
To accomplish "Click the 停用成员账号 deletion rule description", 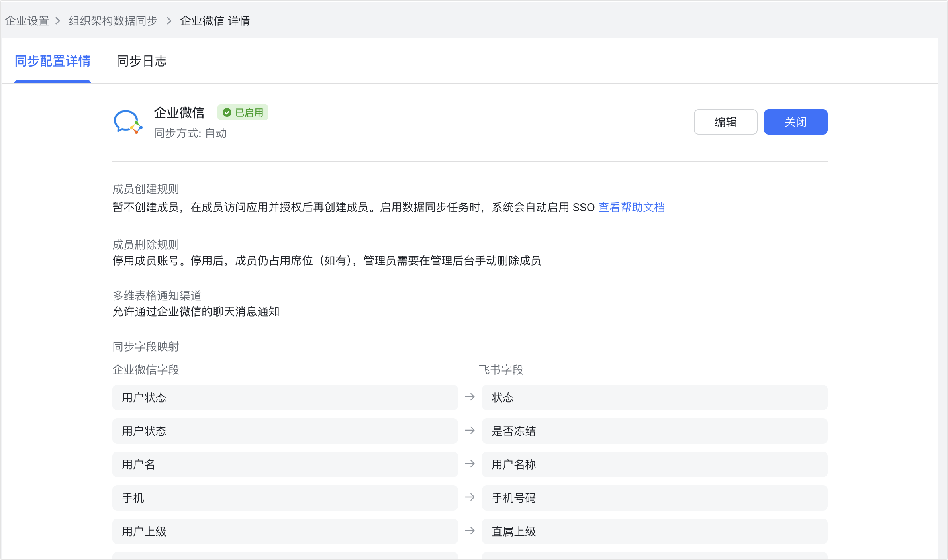I will [327, 260].
